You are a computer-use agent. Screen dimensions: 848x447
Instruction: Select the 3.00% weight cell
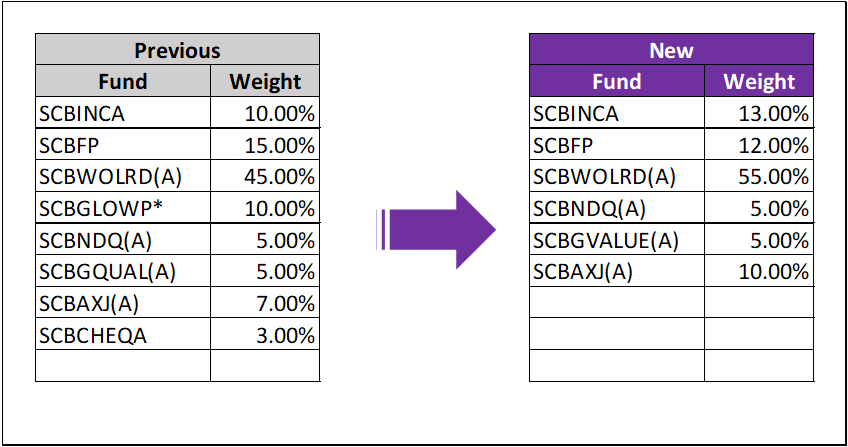pyautogui.click(x=265, y=335)
